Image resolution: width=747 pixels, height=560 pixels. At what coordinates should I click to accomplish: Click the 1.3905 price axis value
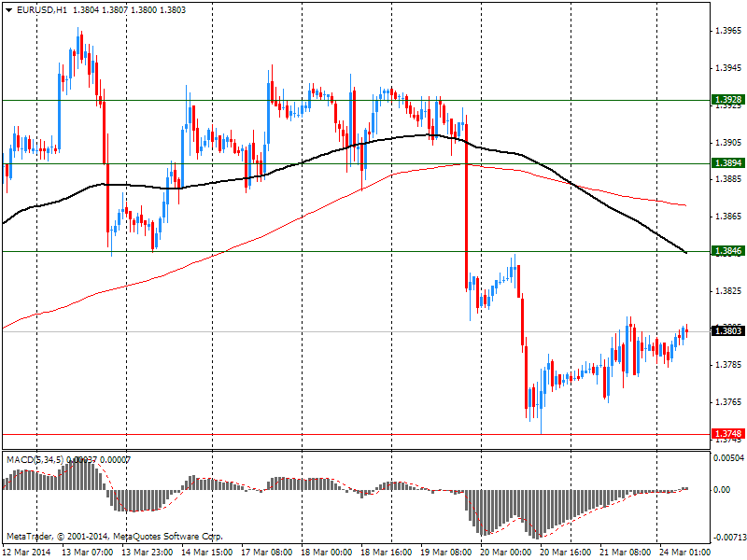728,143
